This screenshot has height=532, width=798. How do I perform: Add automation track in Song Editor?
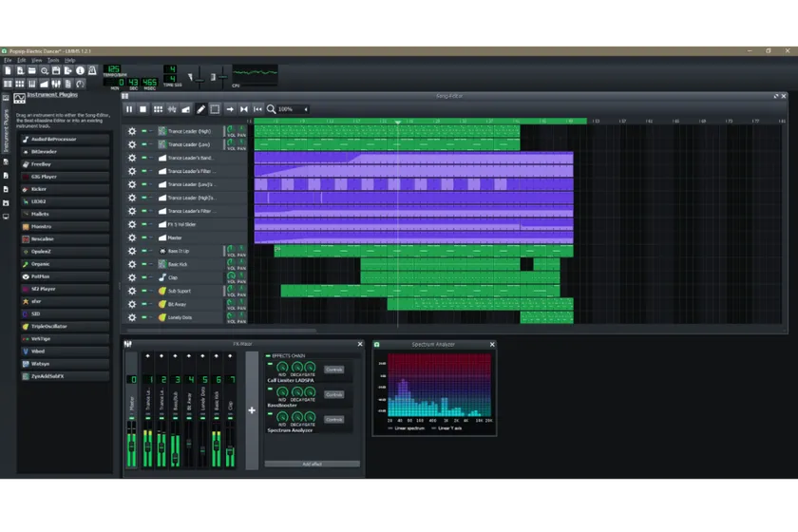(x=186, y=109)
